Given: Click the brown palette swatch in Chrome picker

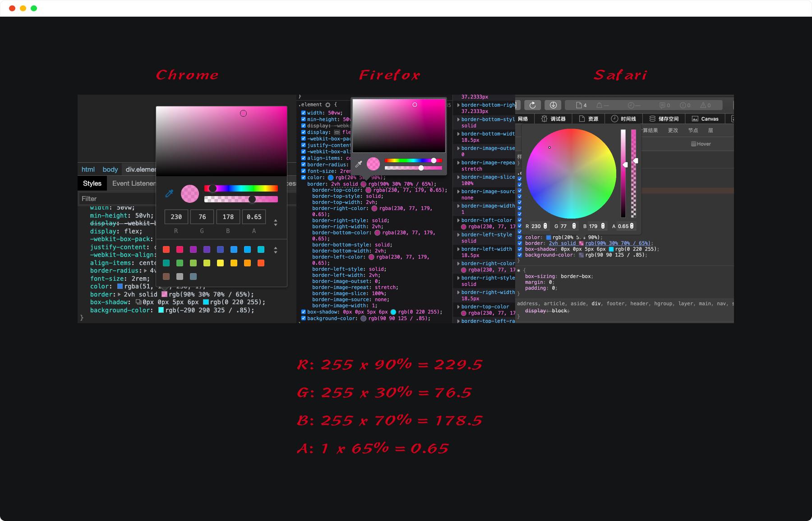Looking at the screenshot, I should tap(166, 277).
